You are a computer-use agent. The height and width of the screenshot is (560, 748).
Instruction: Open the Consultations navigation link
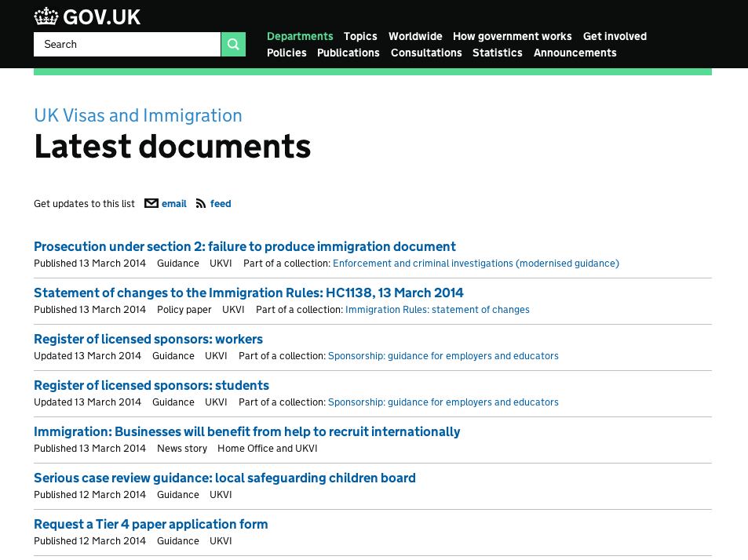(x=426, y=53)
